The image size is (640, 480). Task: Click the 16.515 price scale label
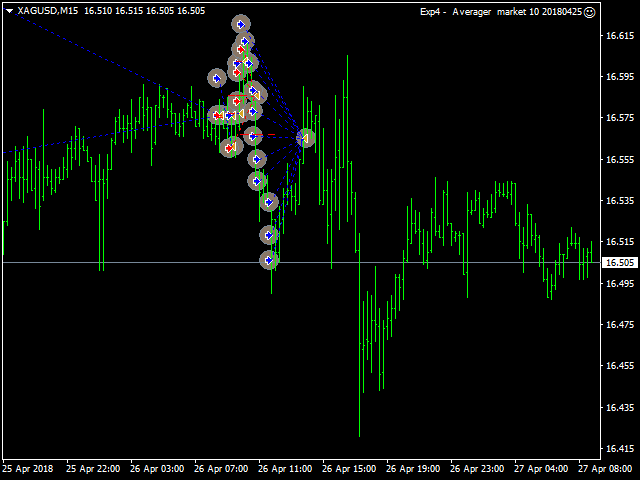point(620,242)
